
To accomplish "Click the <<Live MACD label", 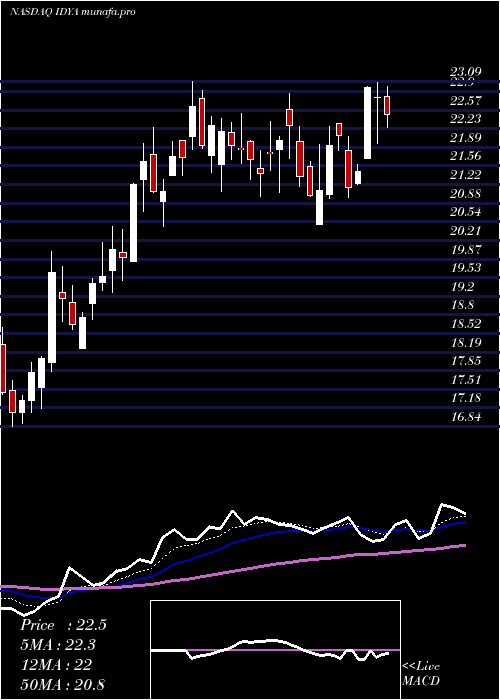I will tap(421, 673).
